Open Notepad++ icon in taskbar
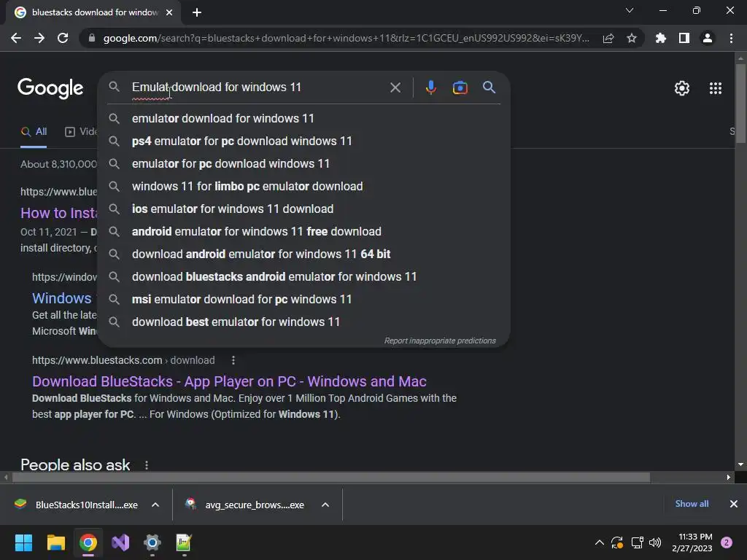This screenshot has width=747, height=560. point(184,542)
